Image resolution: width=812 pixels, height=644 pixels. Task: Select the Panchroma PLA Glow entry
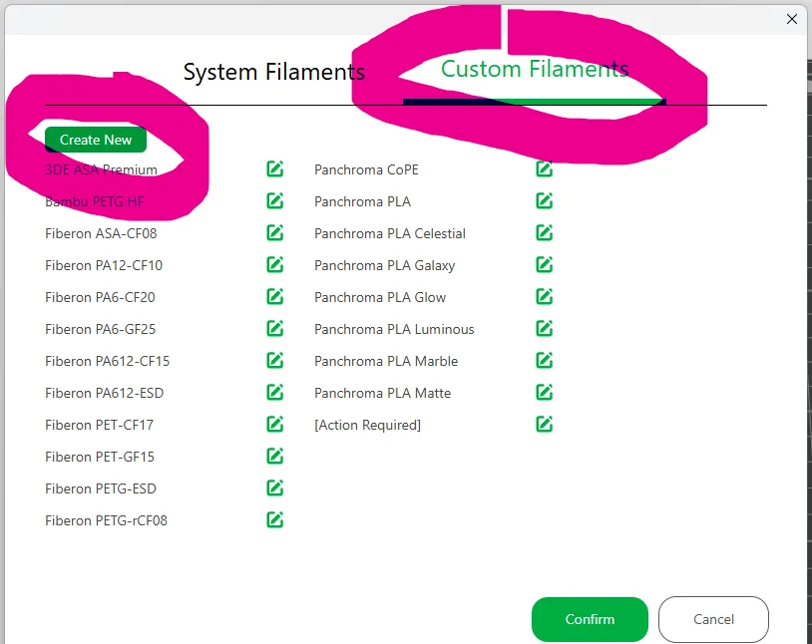pos(380,297)
